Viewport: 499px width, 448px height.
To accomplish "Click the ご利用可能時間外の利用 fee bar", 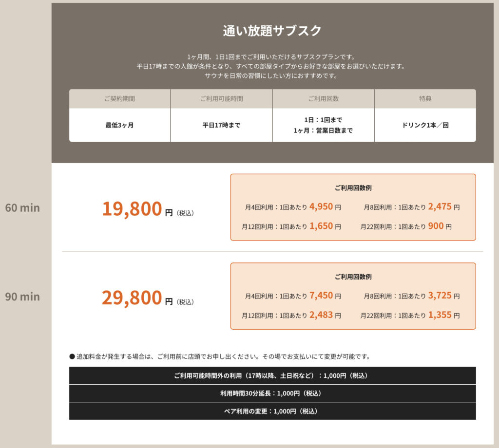I will (272, 375).
